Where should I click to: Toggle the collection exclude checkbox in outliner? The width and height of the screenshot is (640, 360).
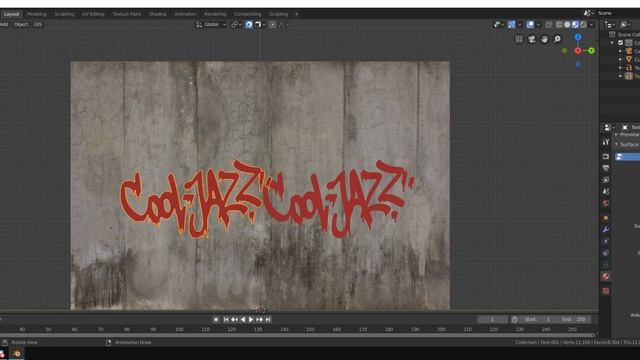point(620,43)
